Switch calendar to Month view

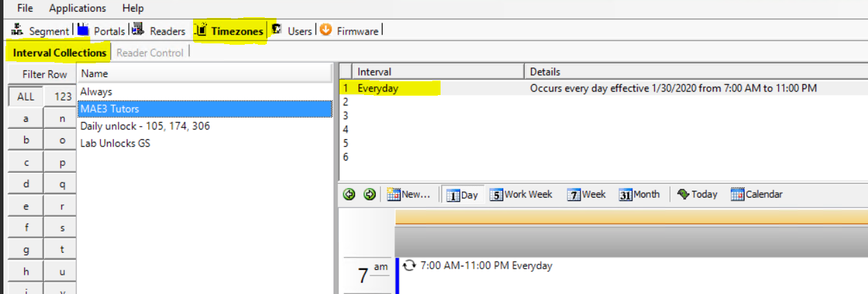tap(639, 195)
